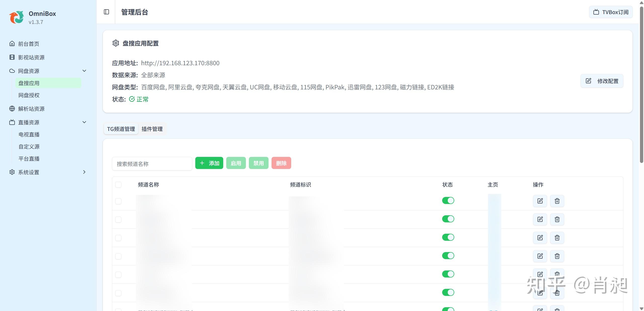Collapse the 直播资源 section
This screenshot has height=311, width=644.
coord(84,122)
